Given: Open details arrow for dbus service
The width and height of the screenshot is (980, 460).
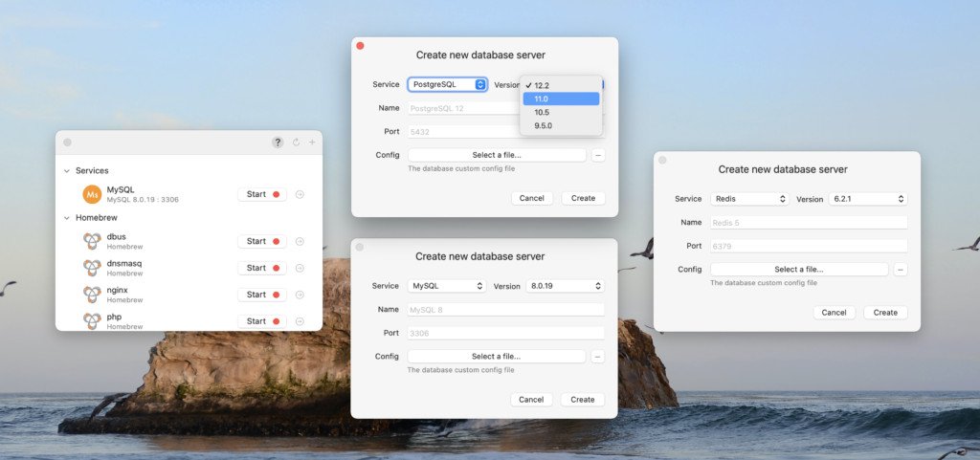Looking at the screenshot, I should (x=300, y=241).
